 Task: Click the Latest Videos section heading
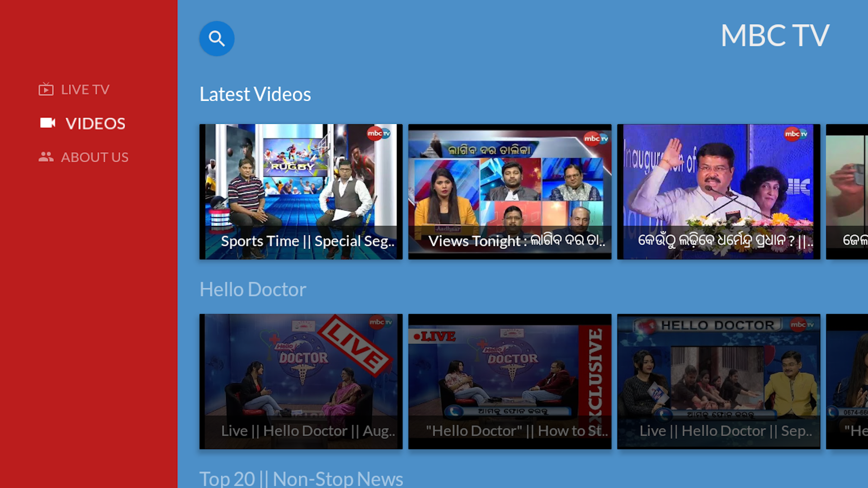click(x=255, y=94)
